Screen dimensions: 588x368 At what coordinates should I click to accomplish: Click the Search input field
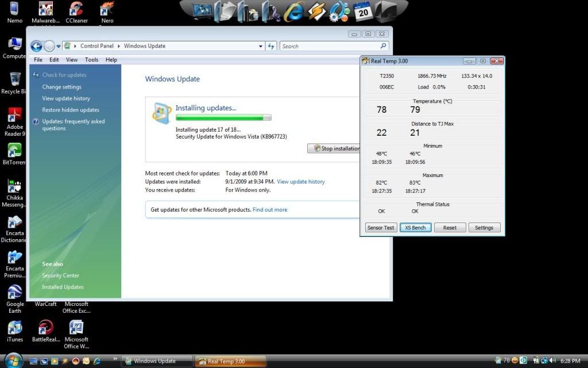pos(334,46)
